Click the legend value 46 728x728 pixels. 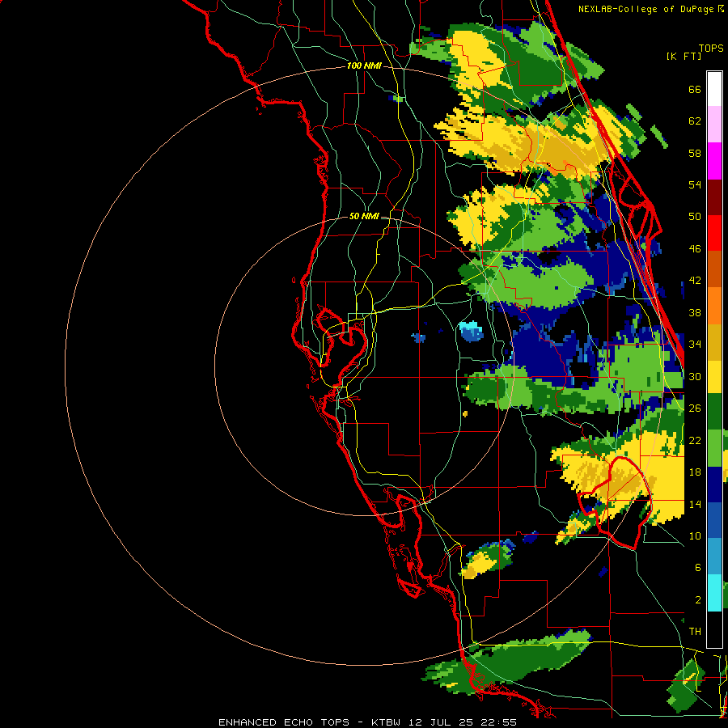point(695,249)
